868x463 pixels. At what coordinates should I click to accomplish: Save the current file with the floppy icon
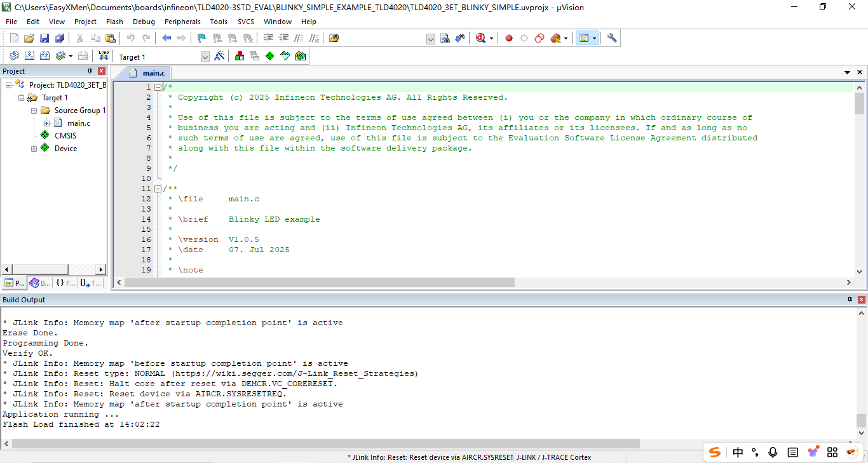pyautogui.click(x=44, y=38)
